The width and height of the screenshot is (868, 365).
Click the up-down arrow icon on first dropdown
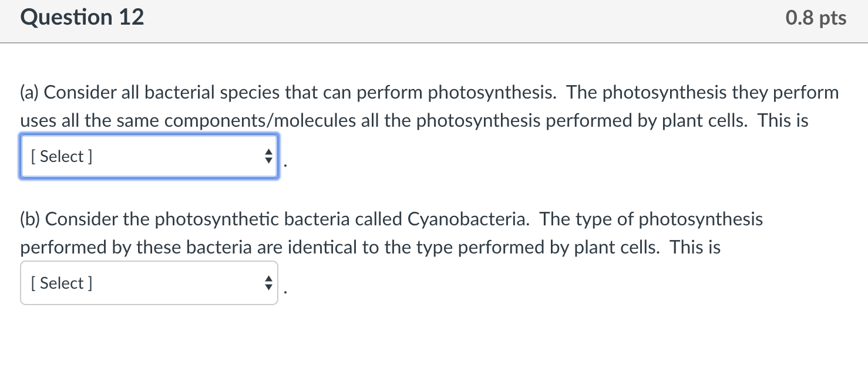click(268, 156)
